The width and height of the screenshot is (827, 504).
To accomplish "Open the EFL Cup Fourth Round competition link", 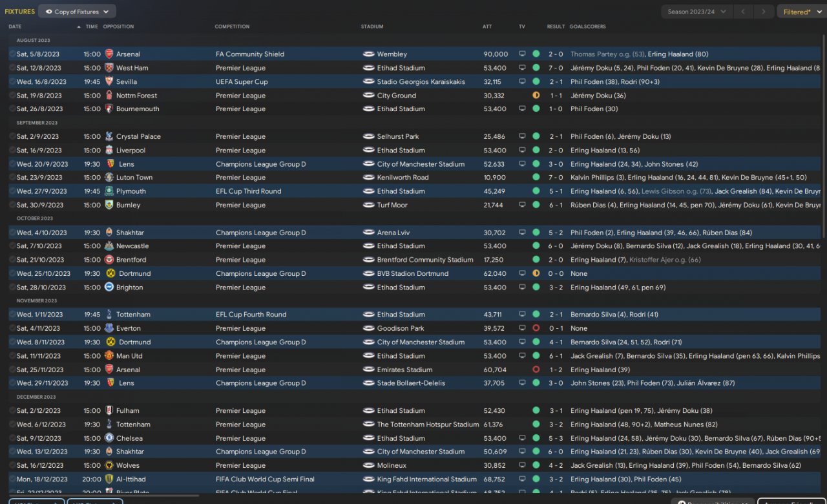I will click(x=251, y=315).
